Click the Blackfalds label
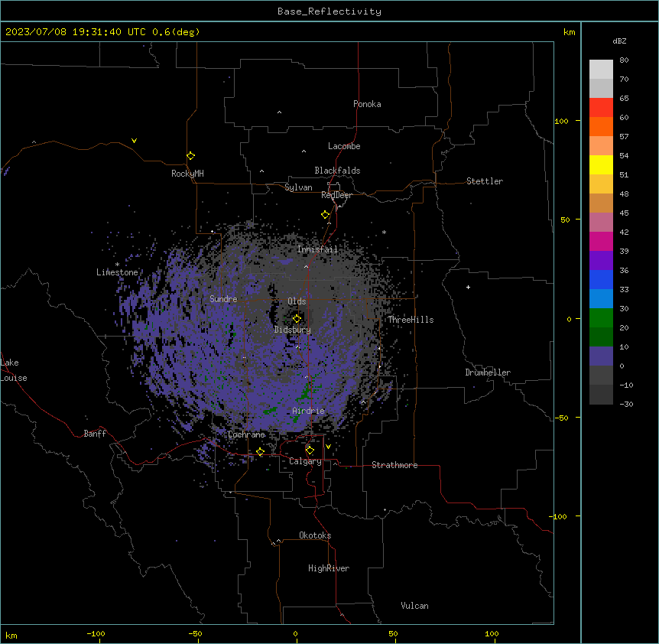Screen dimensions: 659x644 [337, 171]
